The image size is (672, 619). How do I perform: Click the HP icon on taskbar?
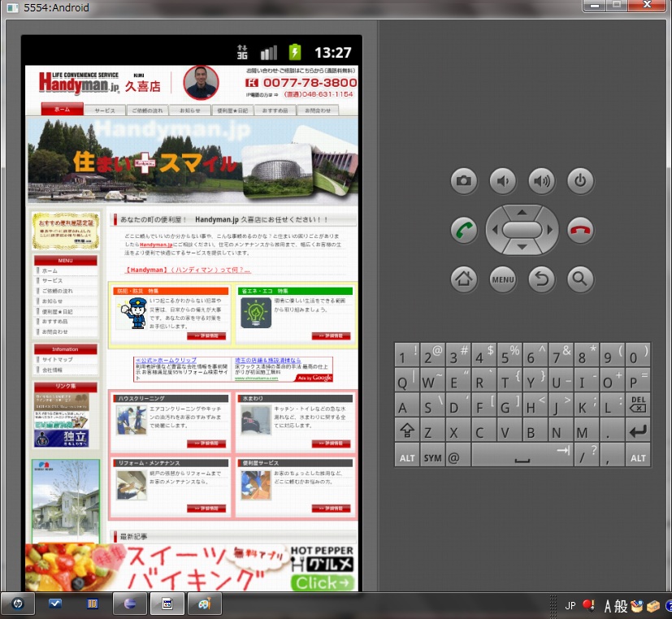coord(18,604)
